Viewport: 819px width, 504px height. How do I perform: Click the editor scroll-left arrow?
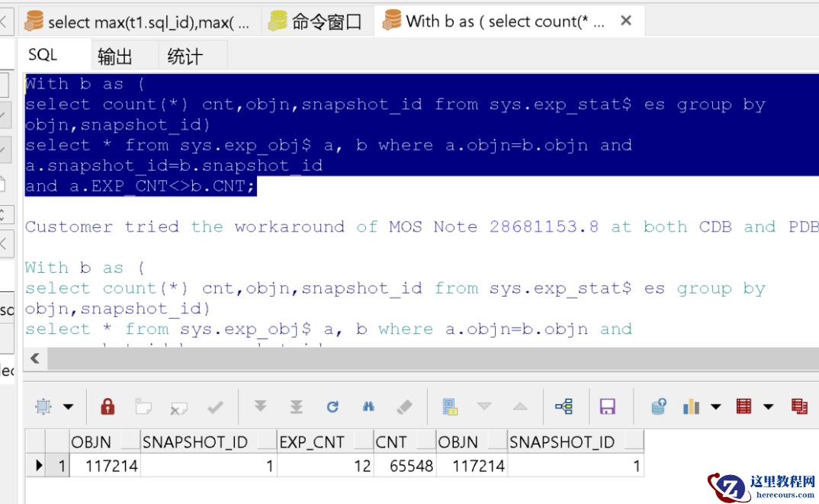pyautogui.click(x=35, y=358)
